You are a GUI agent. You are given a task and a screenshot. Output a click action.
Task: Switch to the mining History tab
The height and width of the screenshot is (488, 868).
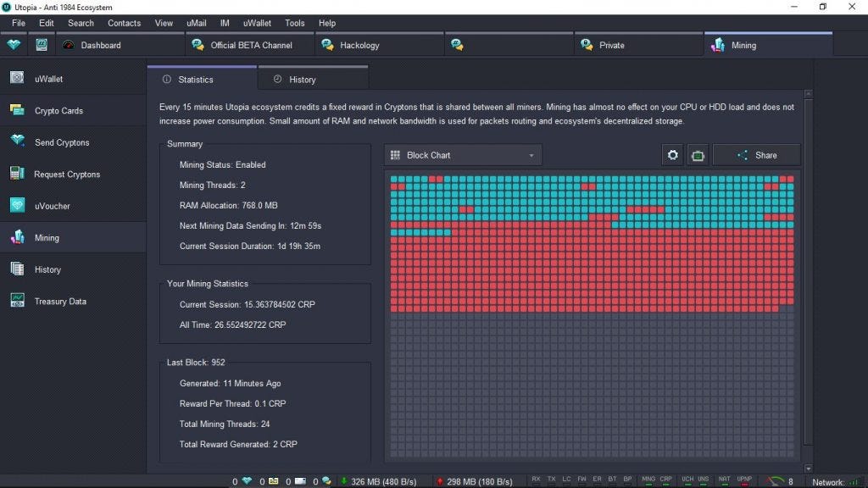[313, 79]
